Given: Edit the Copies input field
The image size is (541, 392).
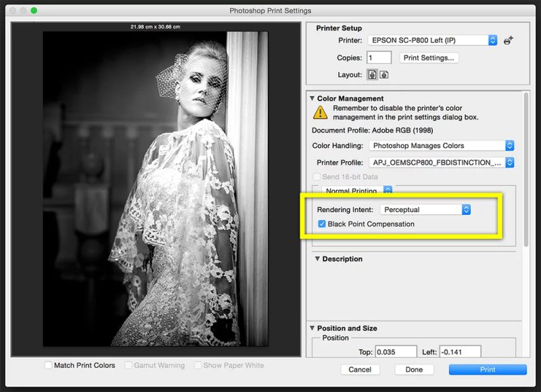Looking at the screenshot, I should tap(378, 57).
